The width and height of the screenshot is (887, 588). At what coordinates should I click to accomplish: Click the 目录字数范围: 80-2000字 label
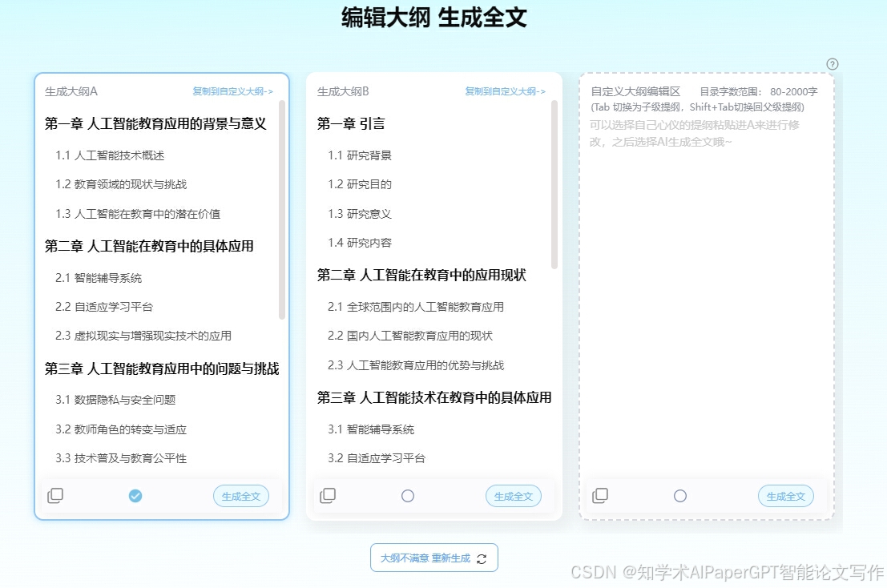tap(759, 91)
